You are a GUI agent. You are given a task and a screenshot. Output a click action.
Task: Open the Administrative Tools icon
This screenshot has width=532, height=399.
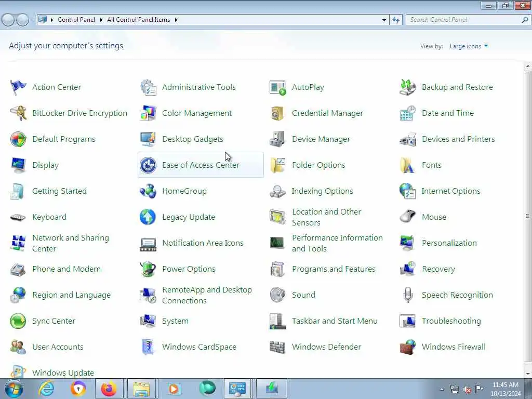click(148, 87)
